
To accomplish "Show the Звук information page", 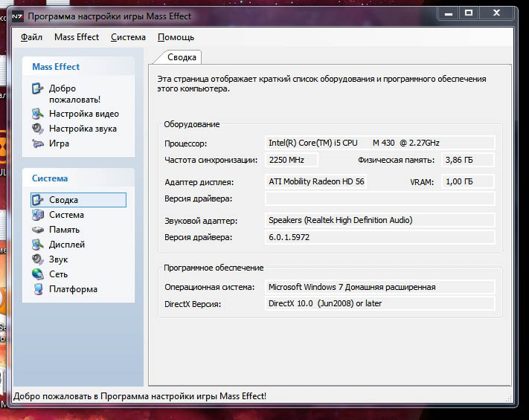I will pos(58,259).
